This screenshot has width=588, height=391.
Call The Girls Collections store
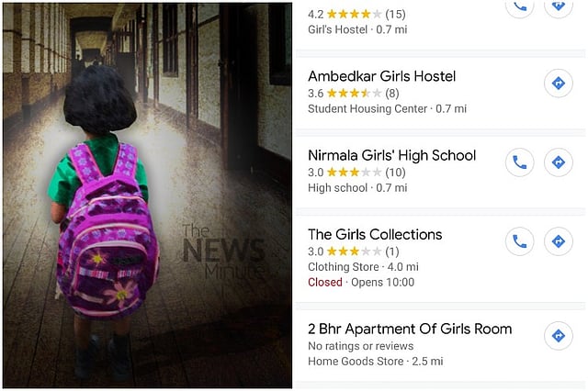520,241
